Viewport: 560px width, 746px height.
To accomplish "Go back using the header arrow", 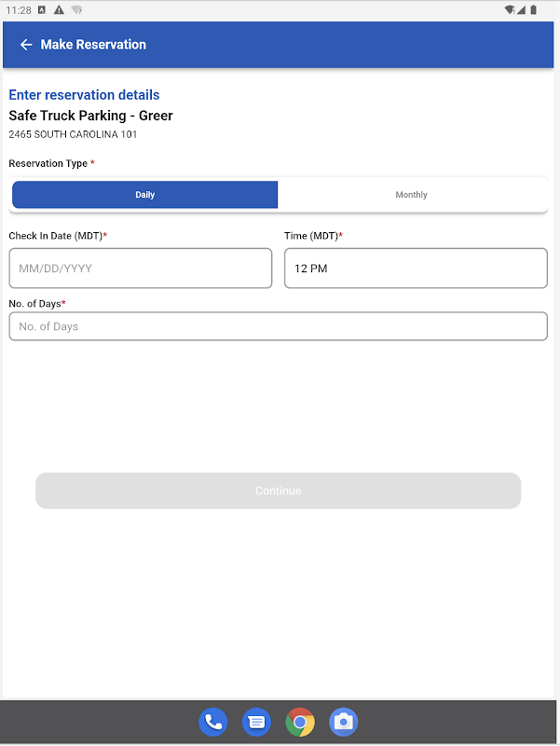I will point(25,45).
